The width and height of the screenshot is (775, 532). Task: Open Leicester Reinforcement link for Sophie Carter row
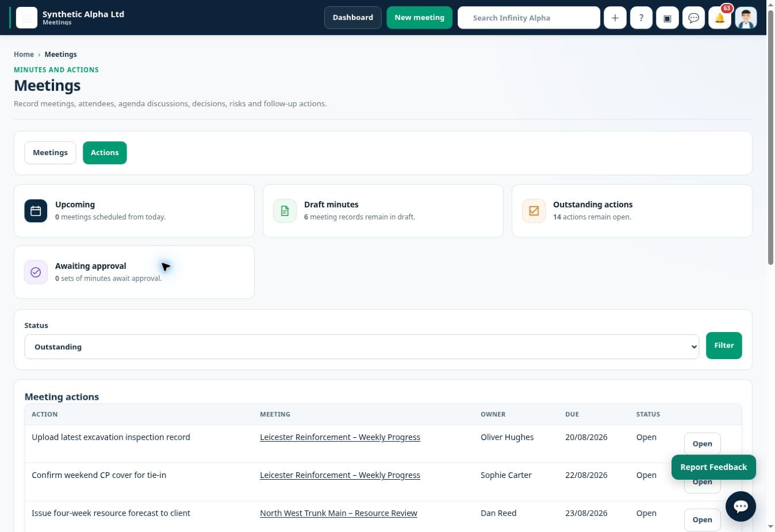point(340,475)
